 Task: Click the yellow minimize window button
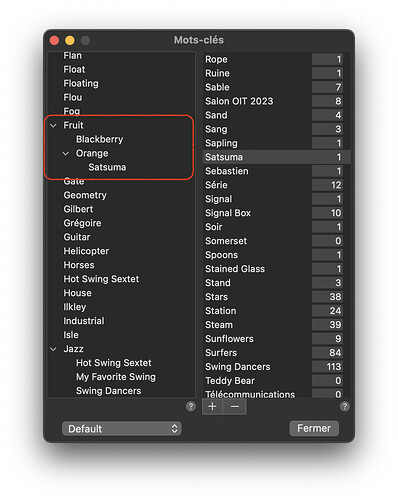70,40
